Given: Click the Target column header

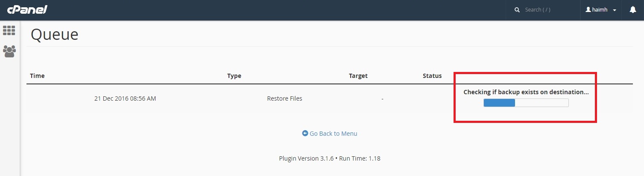Looking at the screenshot, I should pyautogui.click(x=358, y=76).
